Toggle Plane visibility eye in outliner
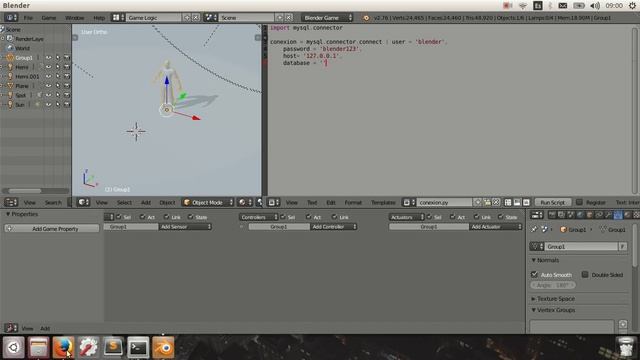Screen dimensions: 640x360 click(x=48, y=86)
